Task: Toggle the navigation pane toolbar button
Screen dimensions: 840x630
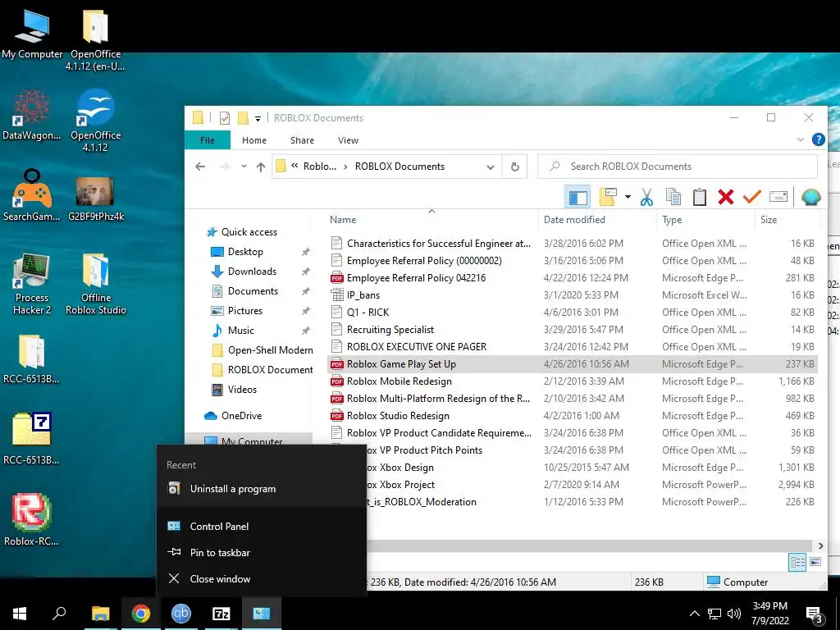Action: 577,197
